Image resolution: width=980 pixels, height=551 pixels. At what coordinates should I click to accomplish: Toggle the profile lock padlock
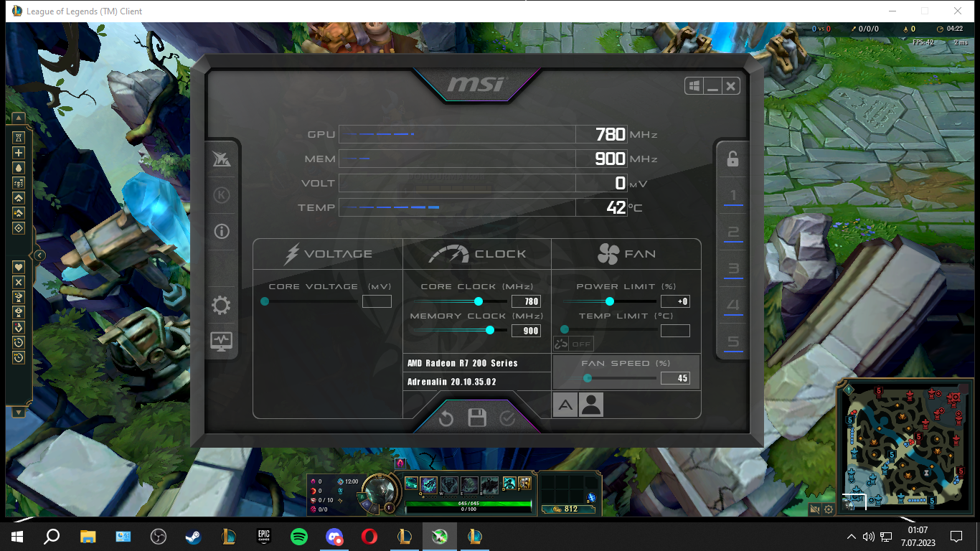(732, 159)
